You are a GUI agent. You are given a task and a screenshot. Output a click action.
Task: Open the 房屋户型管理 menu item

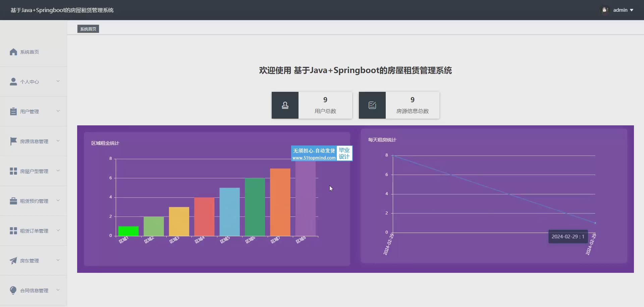point(34,171)
